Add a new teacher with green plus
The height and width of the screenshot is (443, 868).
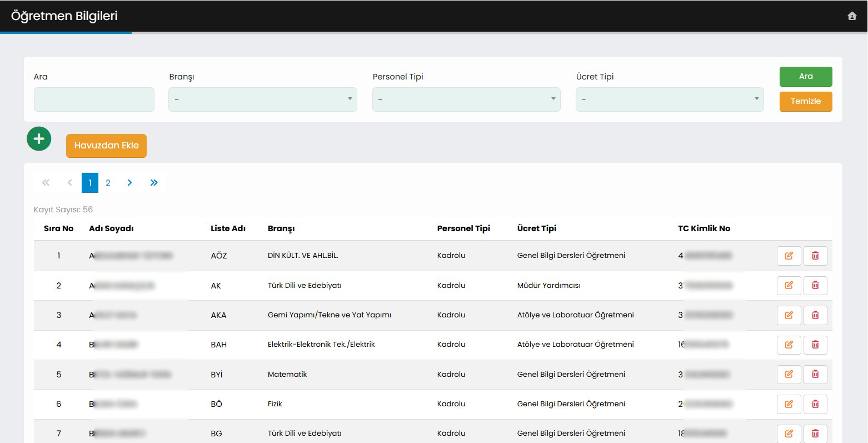point(39,139)
